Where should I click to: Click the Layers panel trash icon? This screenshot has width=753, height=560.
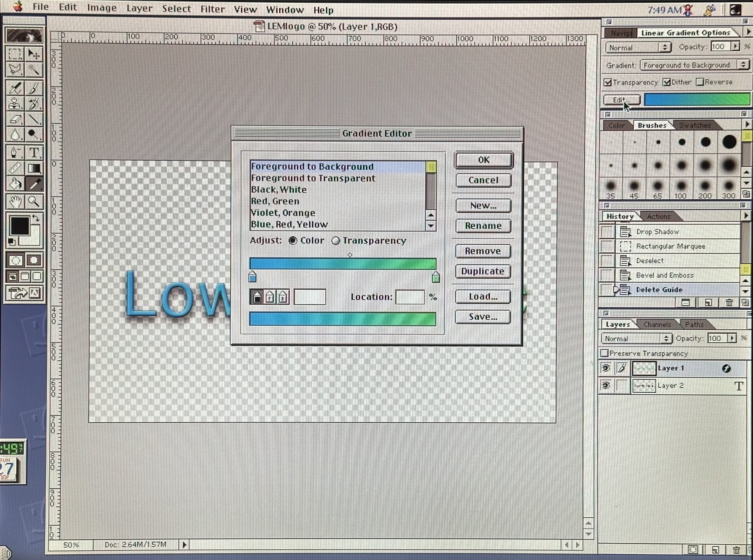(x=736, y=549)
